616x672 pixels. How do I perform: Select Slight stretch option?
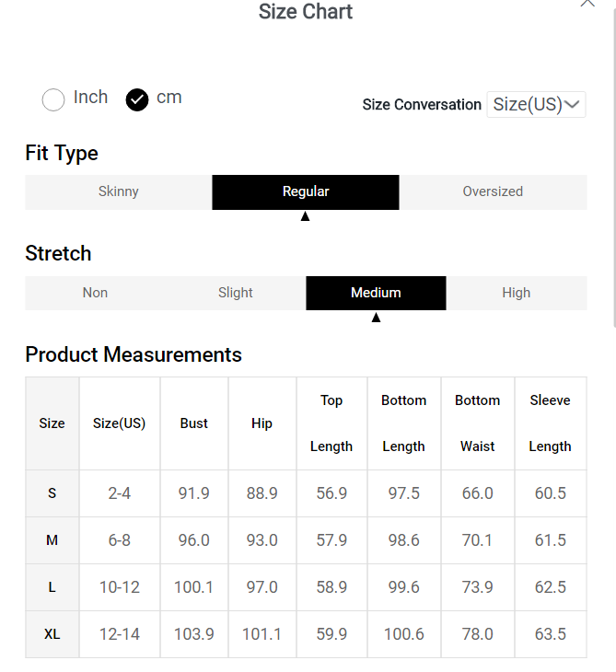point(236,293)
